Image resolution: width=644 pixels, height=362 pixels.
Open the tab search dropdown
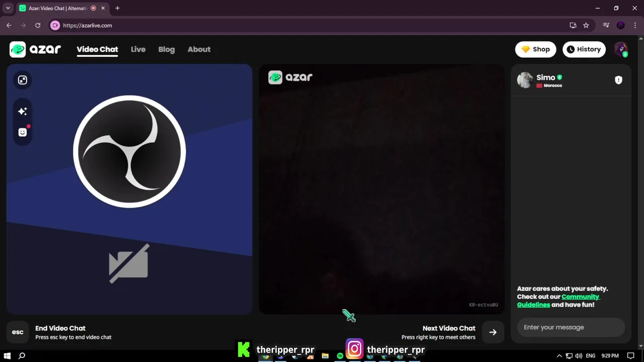8,8
